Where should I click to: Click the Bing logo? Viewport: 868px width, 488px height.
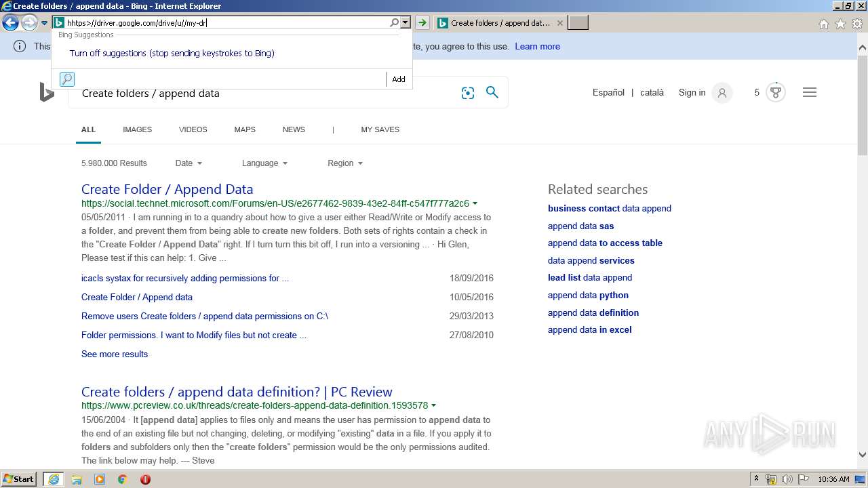[47, 92]
